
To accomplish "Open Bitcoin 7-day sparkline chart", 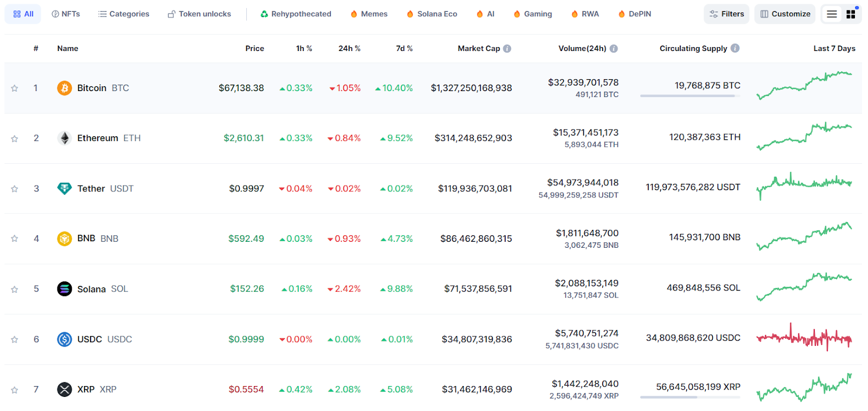I will pyautogui.click(x=804, y=86).
